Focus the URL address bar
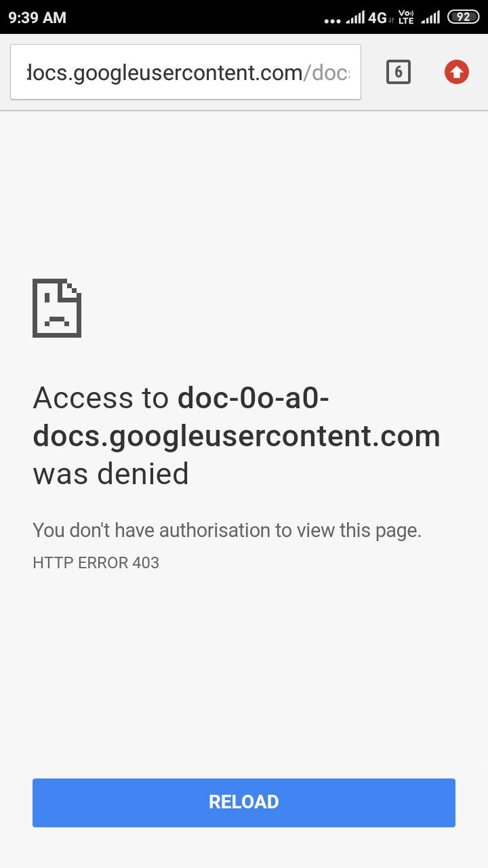 point(186,72)
